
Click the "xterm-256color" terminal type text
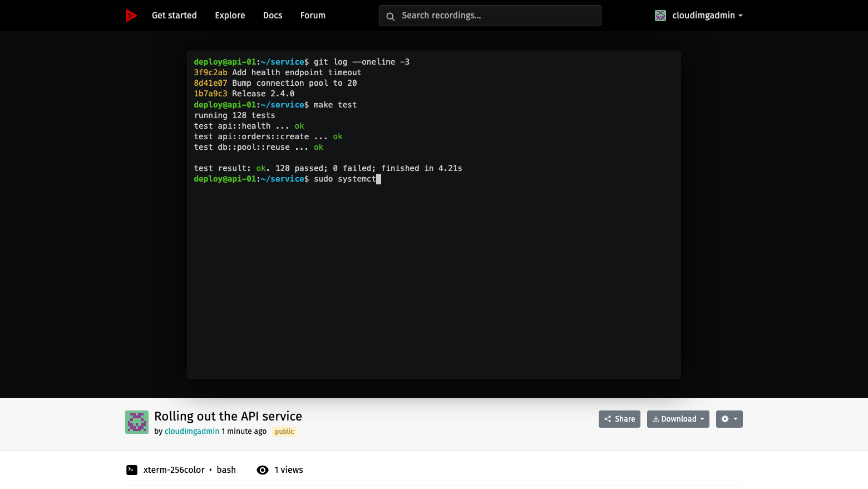click(x=174, y=470)
